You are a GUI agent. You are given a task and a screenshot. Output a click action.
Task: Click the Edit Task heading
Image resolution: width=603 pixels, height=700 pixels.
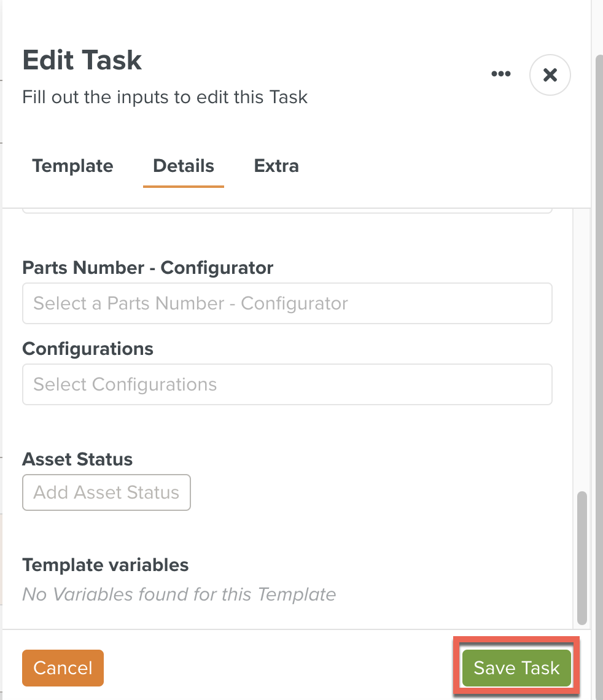[82, 60]
